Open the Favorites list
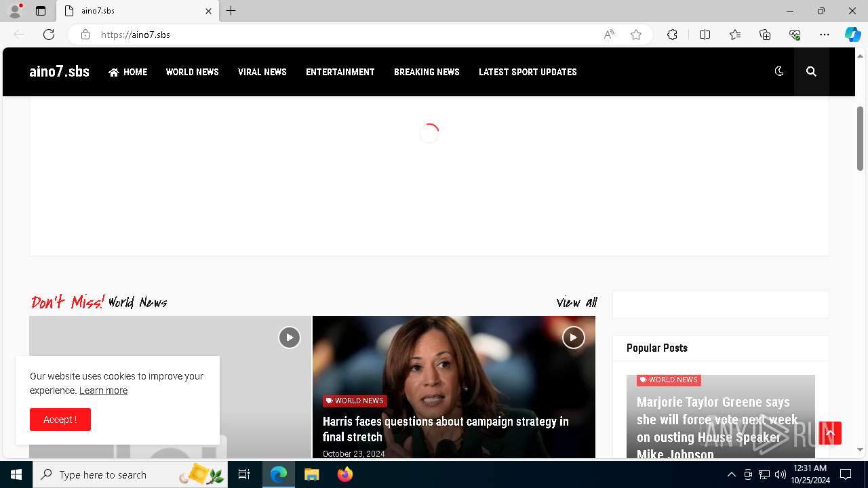Viewport: 868px width, 488px height. click(x=735, y=35)
